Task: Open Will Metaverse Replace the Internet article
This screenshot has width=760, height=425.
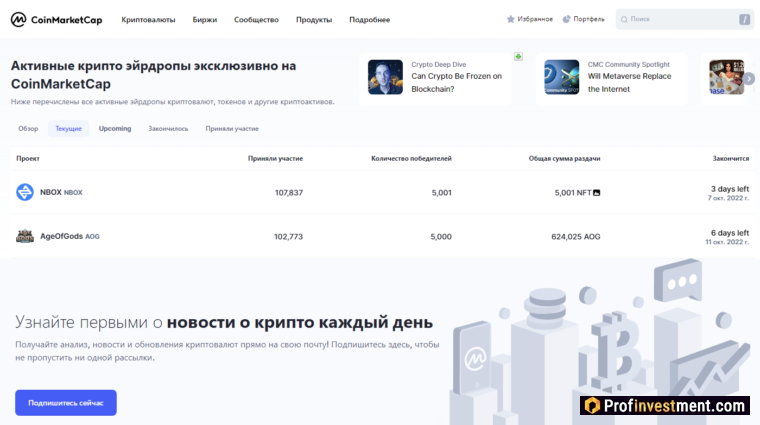Action: (630, 82)
